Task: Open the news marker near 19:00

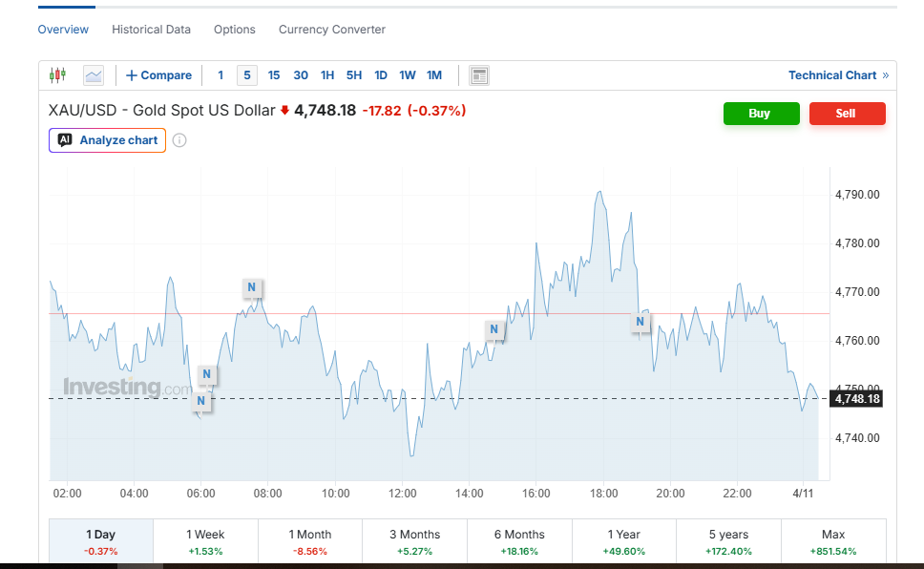Action: [640, 323]
